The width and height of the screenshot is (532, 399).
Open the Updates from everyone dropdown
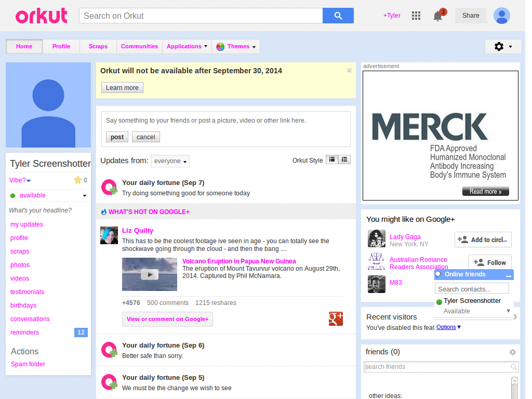pyautogui.click(x=170, y=161)
